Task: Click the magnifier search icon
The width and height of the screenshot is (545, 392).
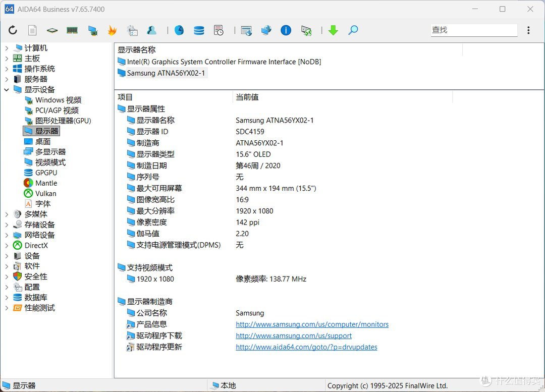Action: click(x=353, y=30)
